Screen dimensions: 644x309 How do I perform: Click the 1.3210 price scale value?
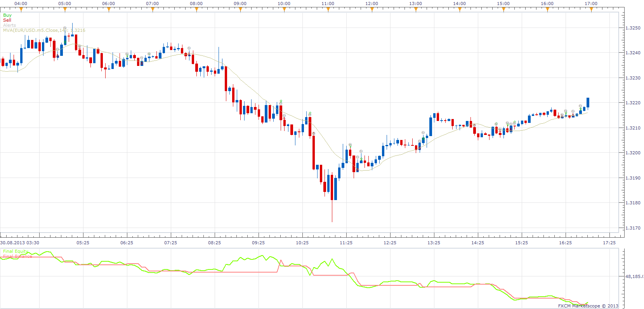coord(633,128)
